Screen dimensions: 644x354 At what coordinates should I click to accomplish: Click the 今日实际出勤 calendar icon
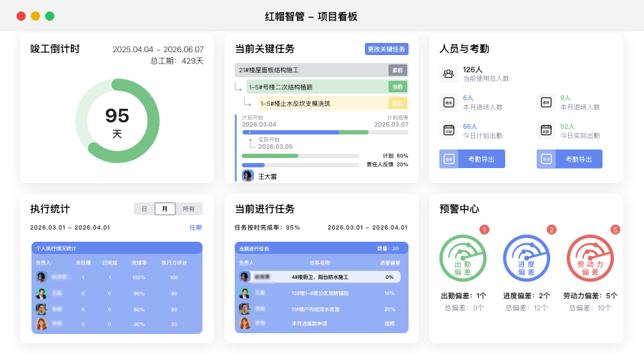(545, 130)
